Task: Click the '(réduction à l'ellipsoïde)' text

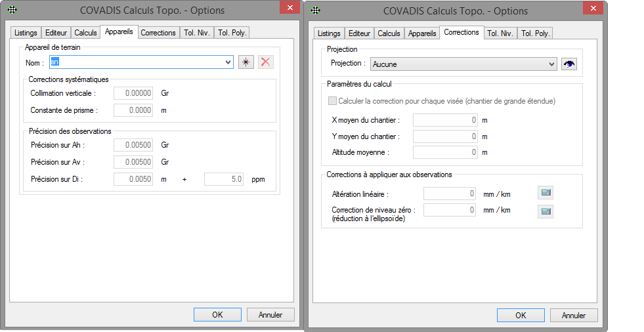Action: (368, 218)
